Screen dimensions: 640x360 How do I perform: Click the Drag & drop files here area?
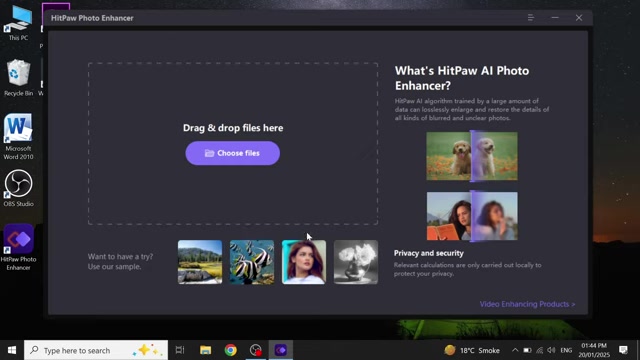(x=233, y=144)
